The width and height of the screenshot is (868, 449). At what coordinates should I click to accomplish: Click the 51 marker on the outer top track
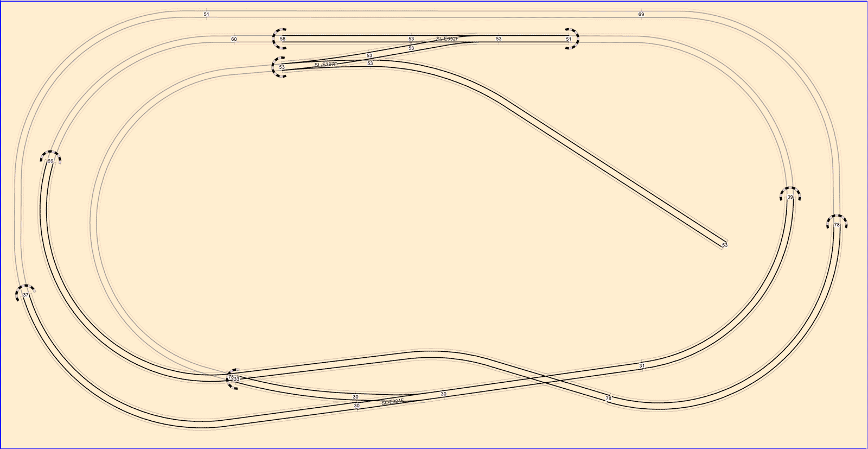pyautogui.click(x=206, y=14)
